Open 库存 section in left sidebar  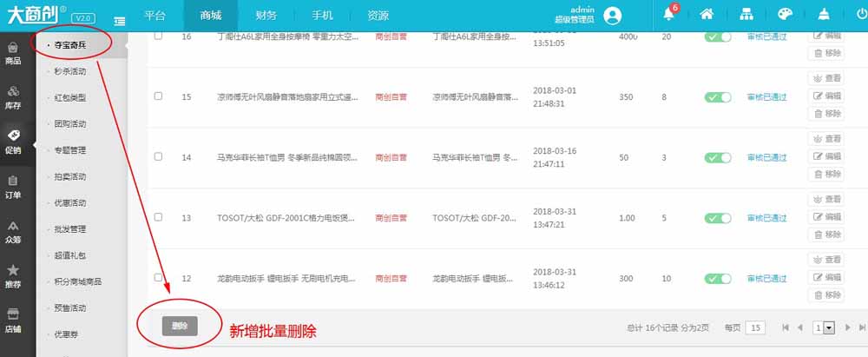13,96
